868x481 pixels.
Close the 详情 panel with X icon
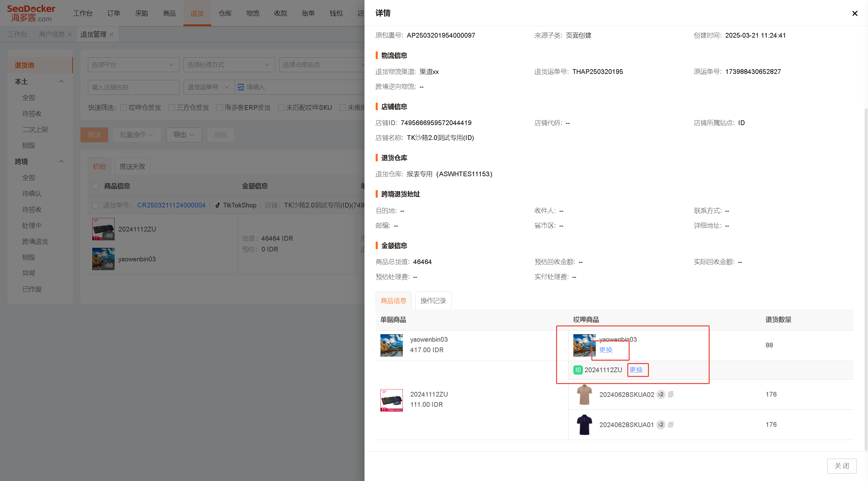pos(855,13)
